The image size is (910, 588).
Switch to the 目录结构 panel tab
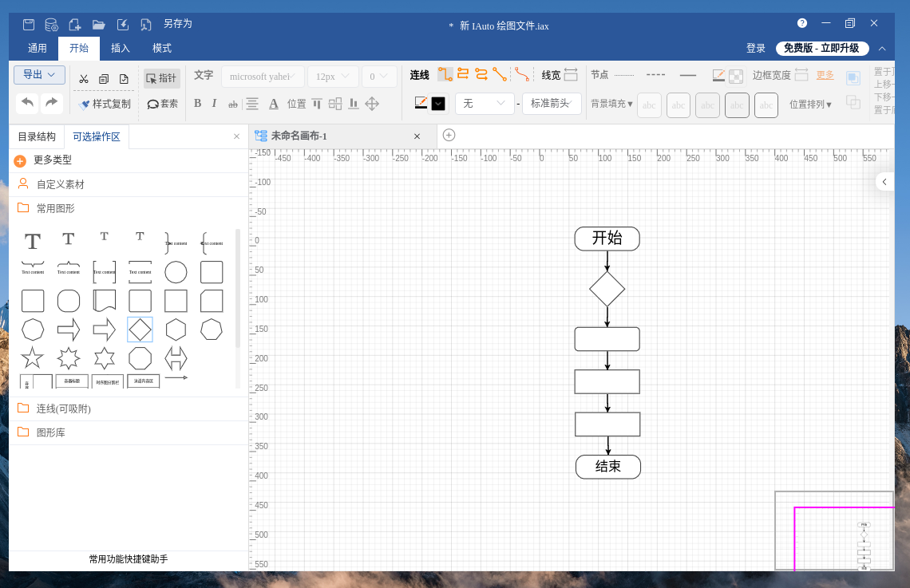pos(37,136)
